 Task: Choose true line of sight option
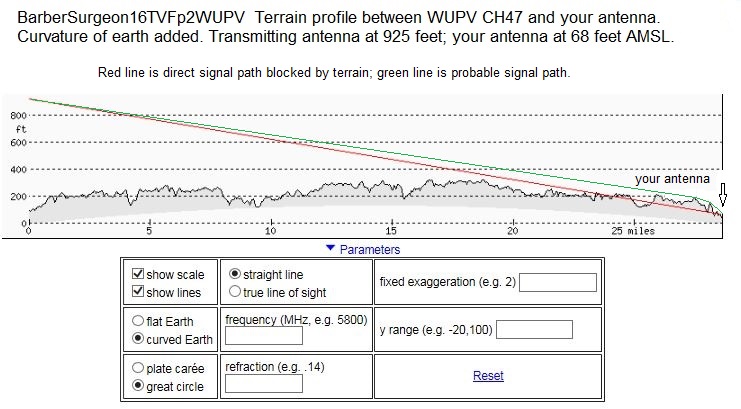(x=235, y=292)
